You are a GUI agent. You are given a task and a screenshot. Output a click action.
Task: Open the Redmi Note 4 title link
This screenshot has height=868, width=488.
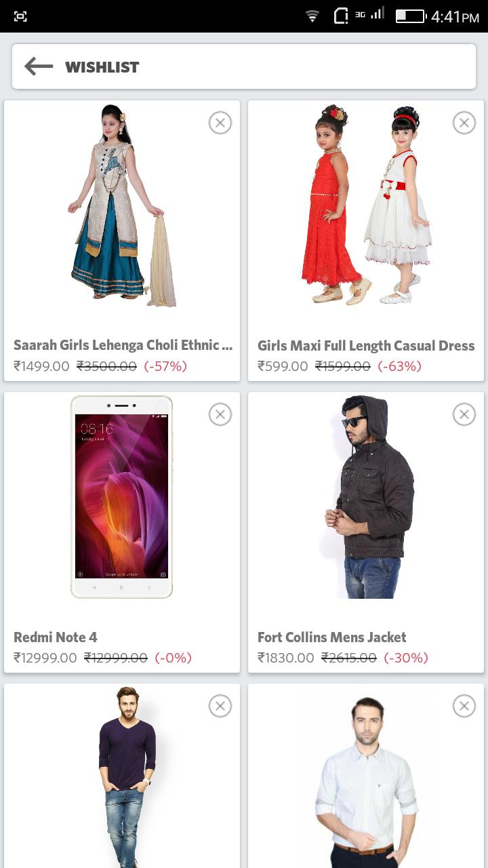[56, 637]
